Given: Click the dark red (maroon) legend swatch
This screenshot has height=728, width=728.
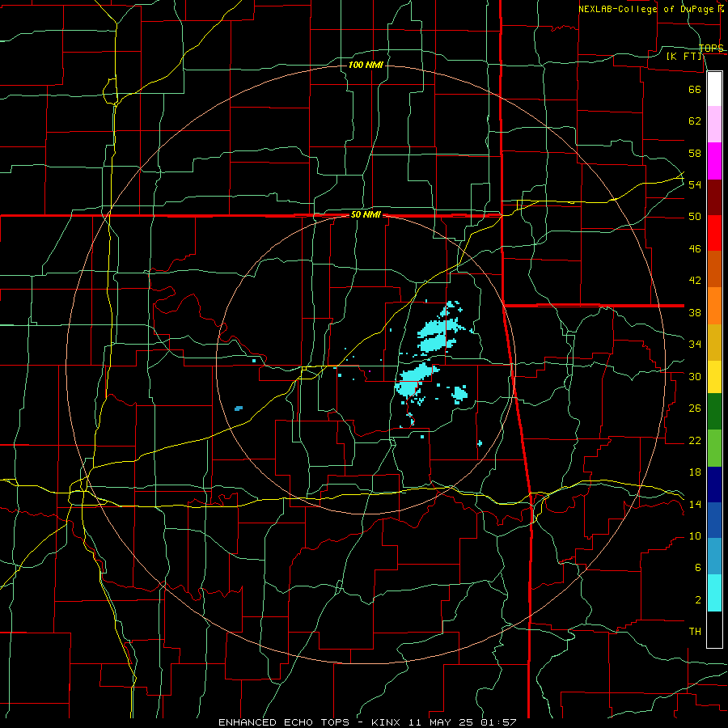Looking at the screenshot, I should (x=714, y=197).
